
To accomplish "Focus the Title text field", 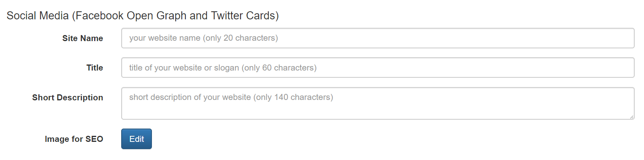I will pos(378,68).
